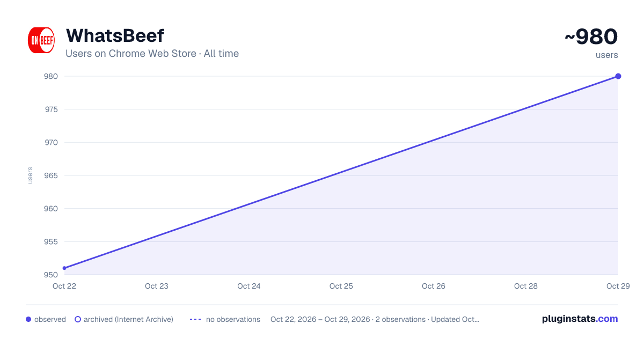This screenshot has width=644, height=338.
Task: Click the Oct 23 x-axis label
Action: point(157,286)
